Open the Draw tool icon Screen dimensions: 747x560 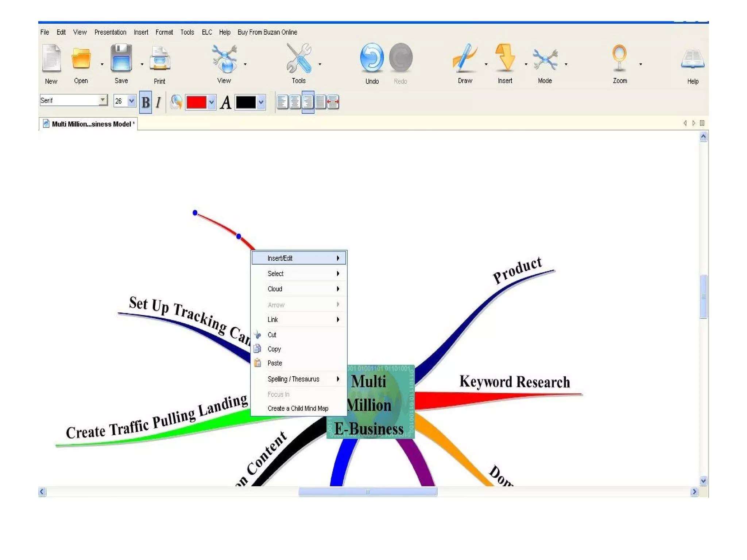[x=464, y=58]
